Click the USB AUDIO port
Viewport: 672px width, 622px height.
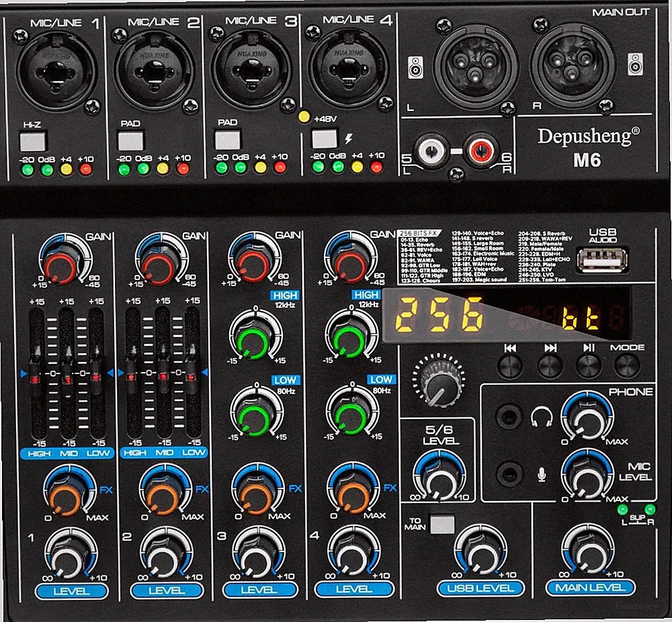602,259
